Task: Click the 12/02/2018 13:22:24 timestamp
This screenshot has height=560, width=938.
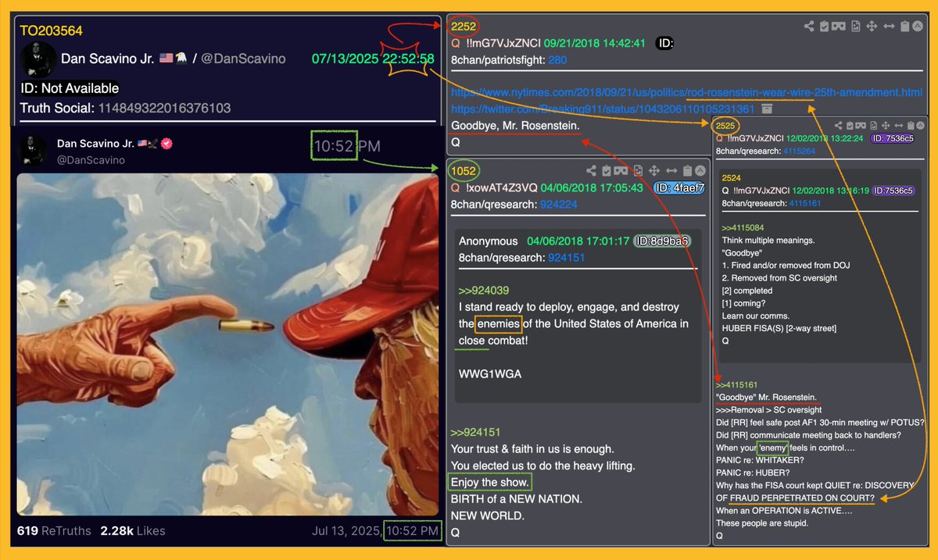Action: [x=825, y=138]
